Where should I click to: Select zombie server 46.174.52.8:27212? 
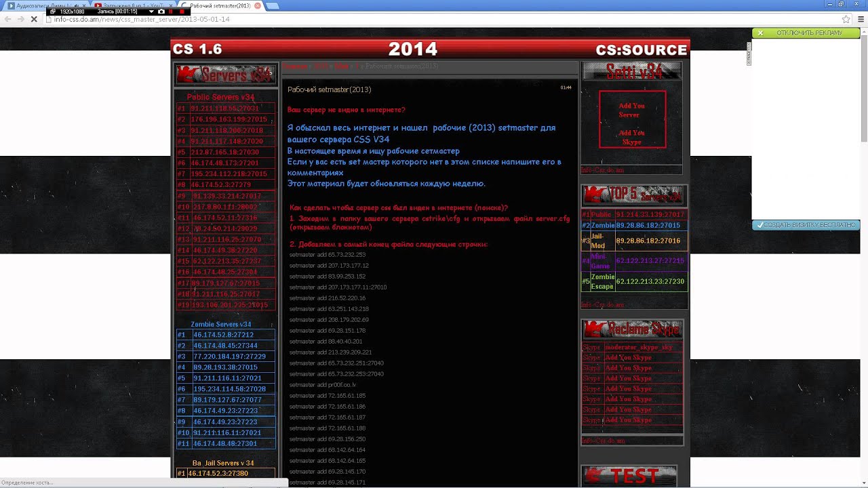225,335
